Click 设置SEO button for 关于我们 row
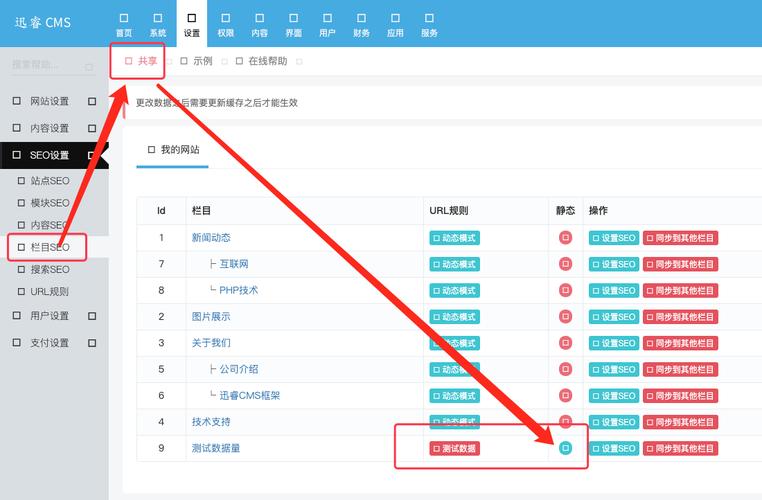 [x=614, y=343]
